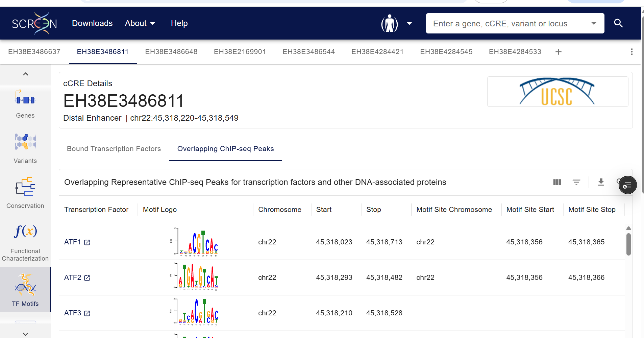This screenshot has width=644, height=338.
Task: Open the Help page
Action: [179, 23]
